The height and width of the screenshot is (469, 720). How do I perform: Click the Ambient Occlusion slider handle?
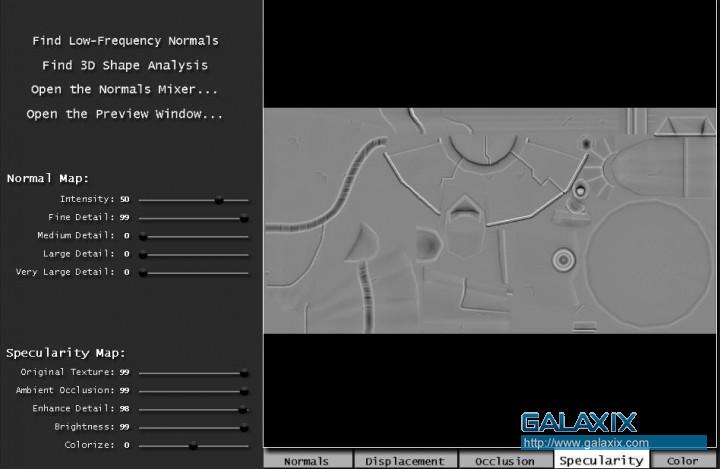coord(244,391)
